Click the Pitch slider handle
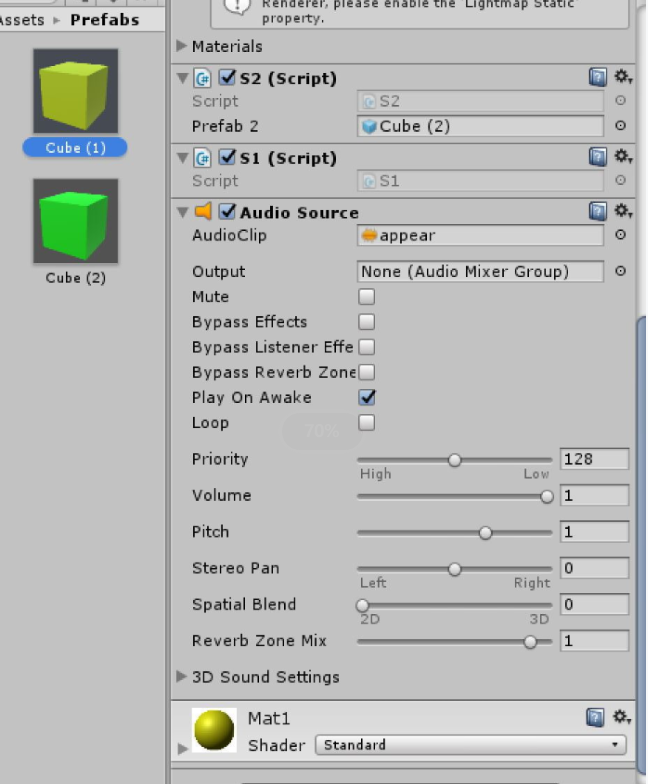Image resolution: width=648 pixels, height=784 pixels. click(x=485, y=533)
